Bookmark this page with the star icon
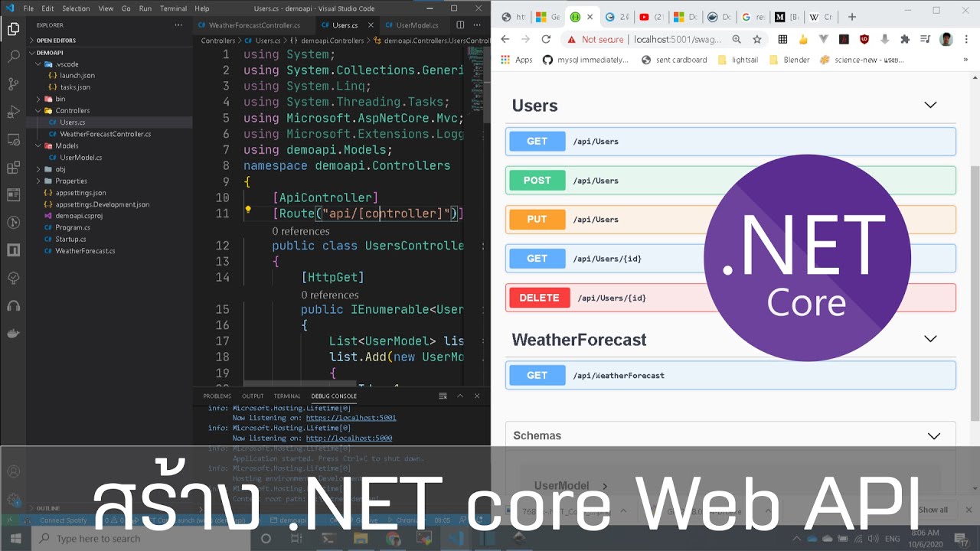The image size is (980, 551). pyautogui.click(x=757, y=39)
